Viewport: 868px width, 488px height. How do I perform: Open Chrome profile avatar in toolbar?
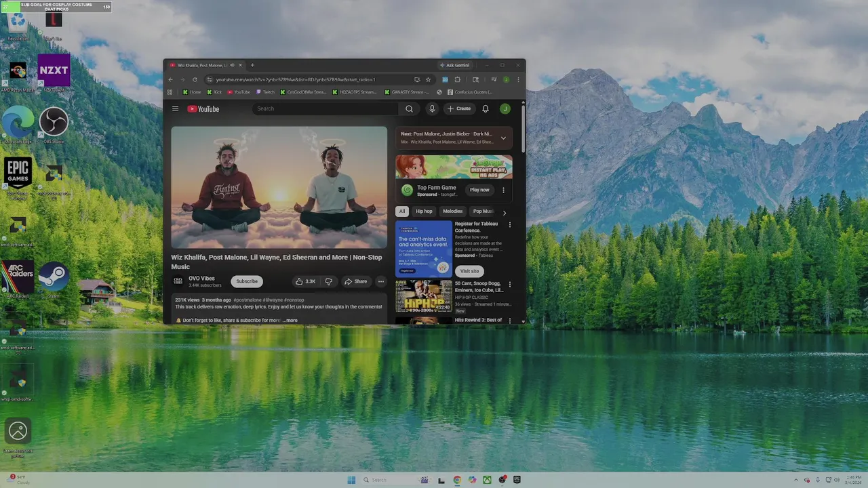(x=506, y=79)
